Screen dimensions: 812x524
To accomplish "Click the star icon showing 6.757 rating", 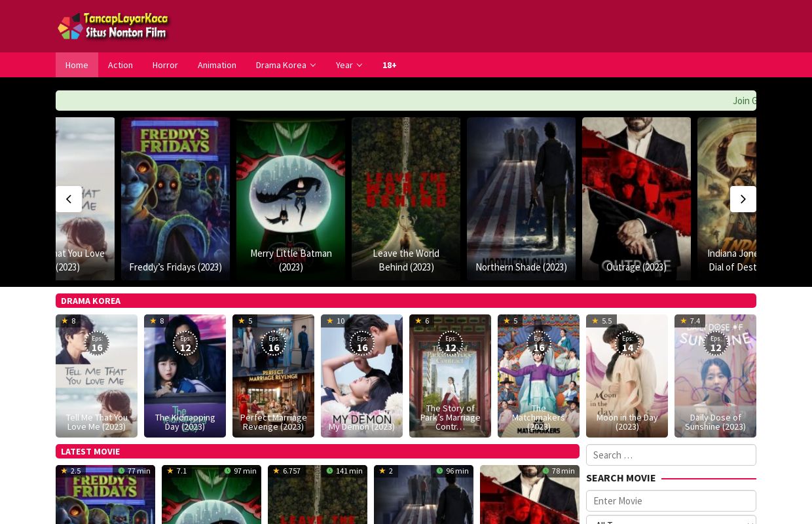I will click(276, 470).
